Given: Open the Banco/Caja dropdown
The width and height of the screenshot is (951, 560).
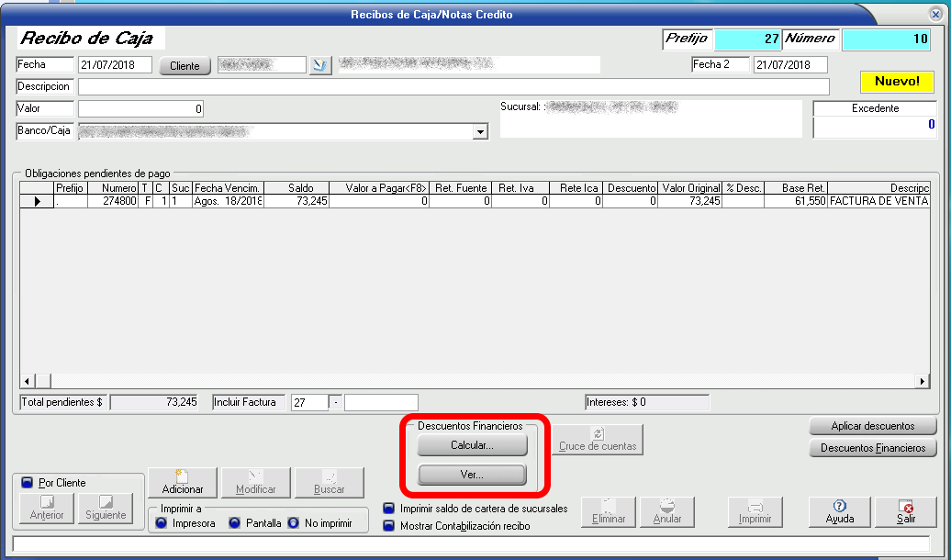Looking at the screenshot, I should (479, 132).
